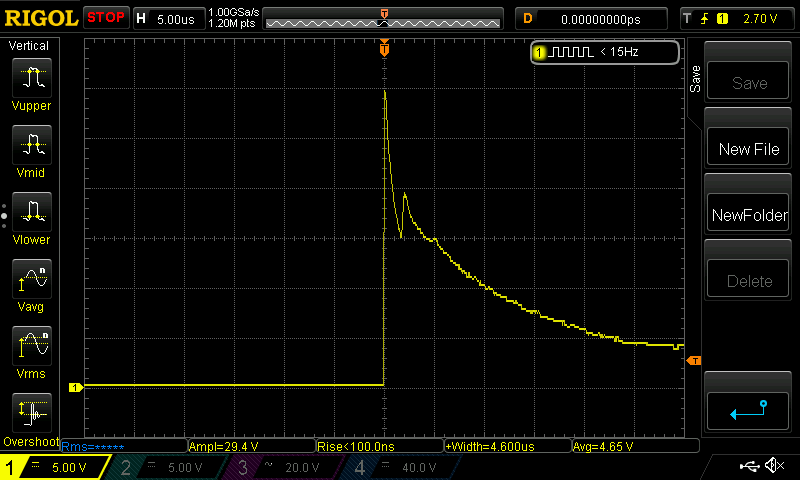Select New File in the Save menu
This screenshot has height=480, width=800.
click(748, 149)
